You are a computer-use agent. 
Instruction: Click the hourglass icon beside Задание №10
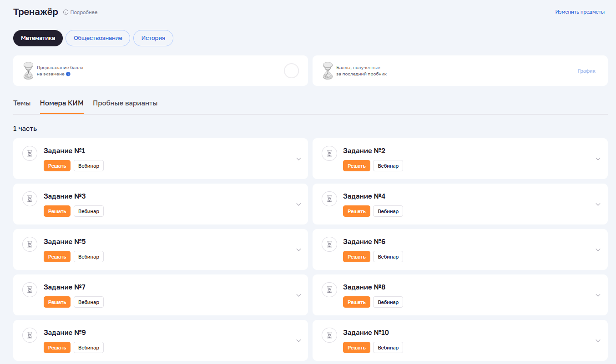click(329, 335)
